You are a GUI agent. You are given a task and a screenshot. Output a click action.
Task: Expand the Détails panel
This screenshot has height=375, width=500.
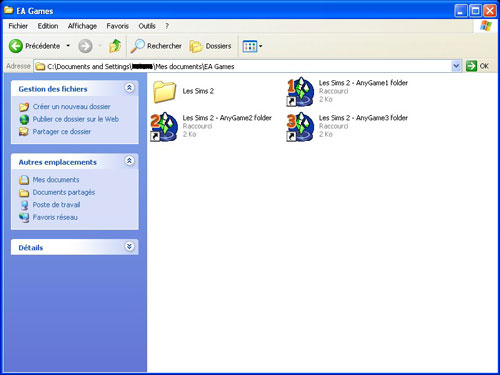coord(129,246)
